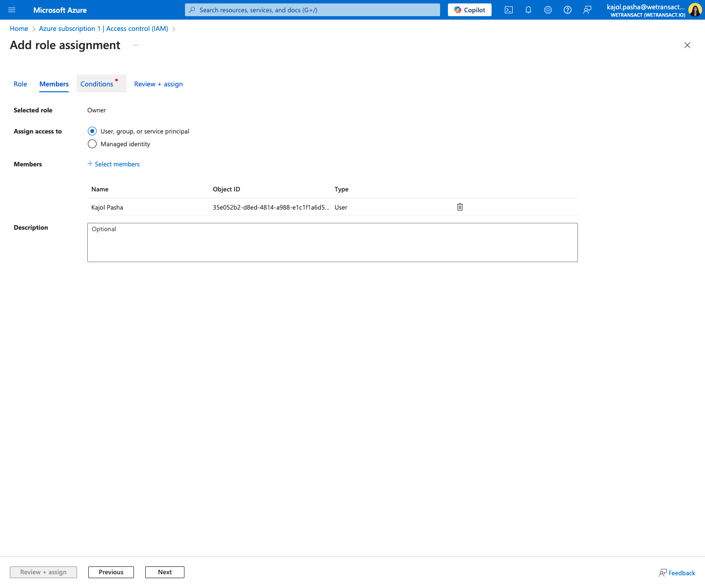Open Azure subscription 1 Access control breadcrumb

click(104, 28)
